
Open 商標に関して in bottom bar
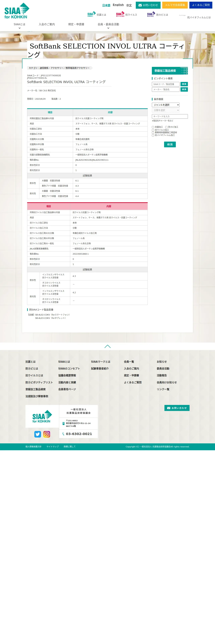point(70,447)
